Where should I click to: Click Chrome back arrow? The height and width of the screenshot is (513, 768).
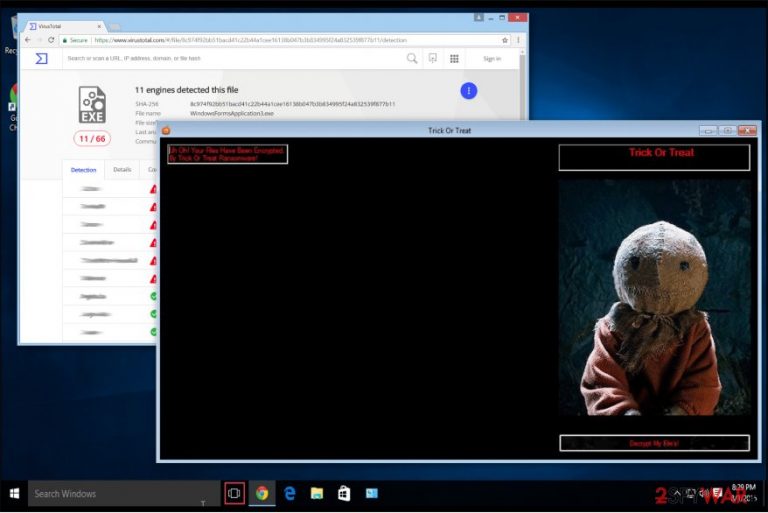click(28, 40)
